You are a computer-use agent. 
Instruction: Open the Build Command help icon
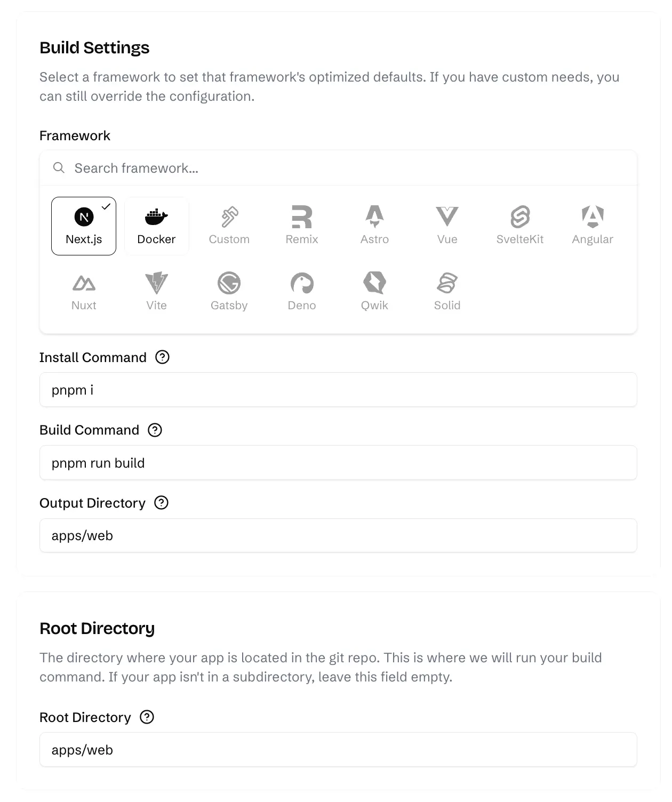(155, 430)
